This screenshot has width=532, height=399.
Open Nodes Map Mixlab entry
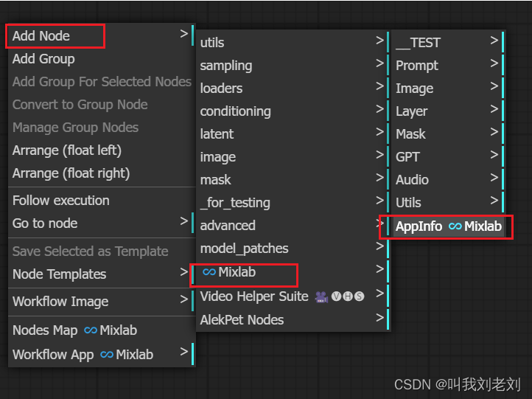pos(101,330)
